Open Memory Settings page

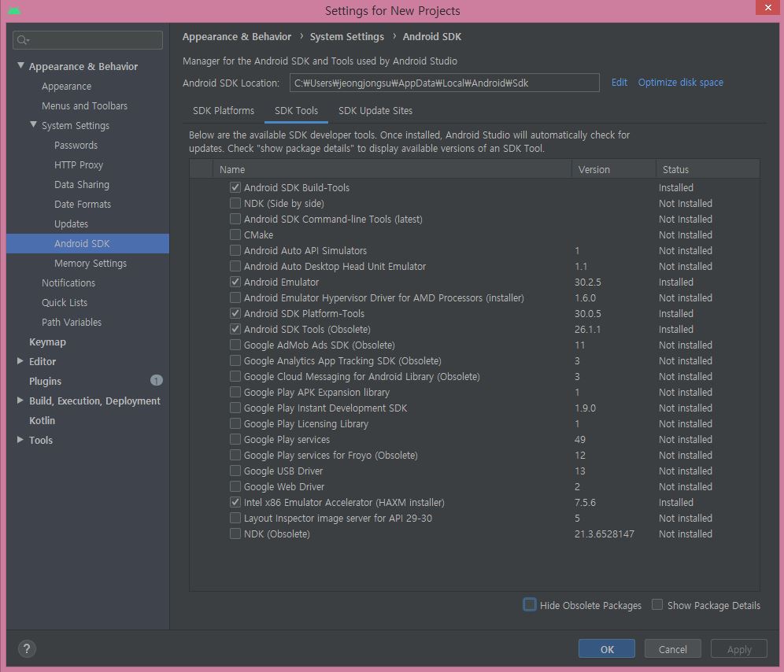click(x=91, y=263)
